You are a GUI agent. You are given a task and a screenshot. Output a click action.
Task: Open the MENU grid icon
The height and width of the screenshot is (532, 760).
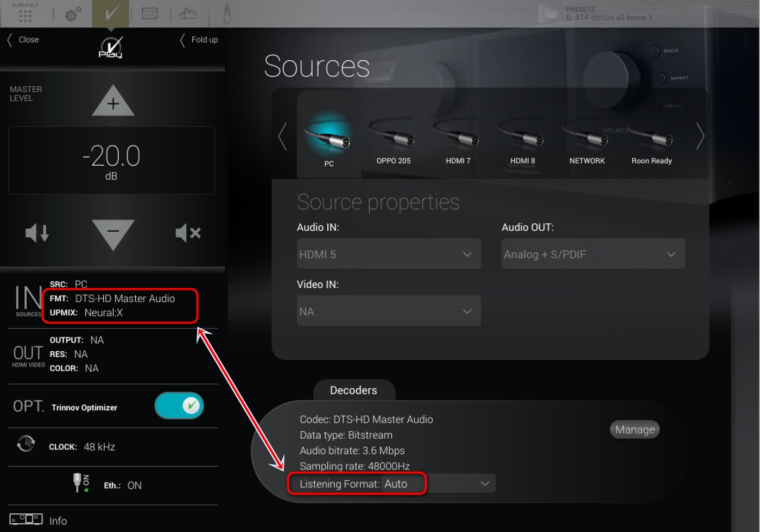coord(25,12)
